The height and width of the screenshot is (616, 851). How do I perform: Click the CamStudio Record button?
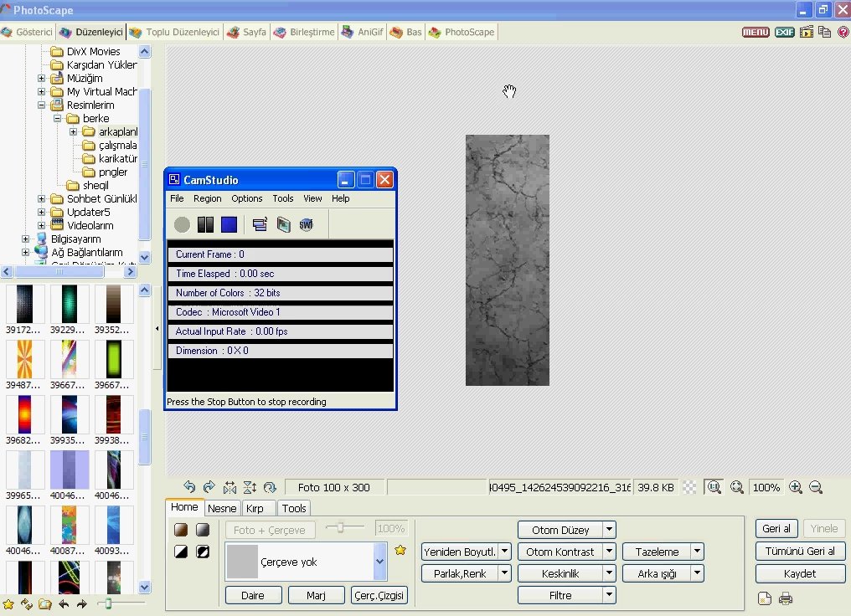pyautogui.click(x=182, y=224)
